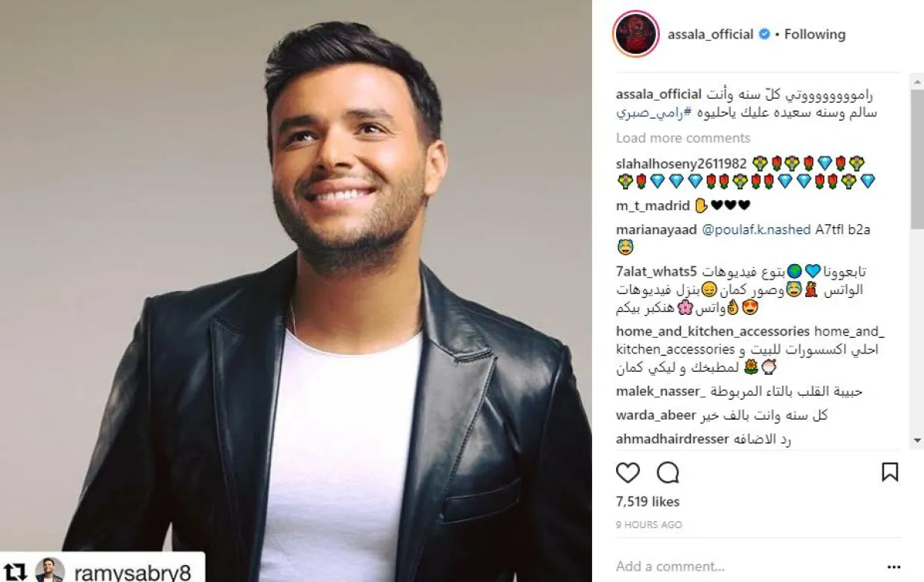
Task: View the 7,519 likes list
Action: click(648, 502)
